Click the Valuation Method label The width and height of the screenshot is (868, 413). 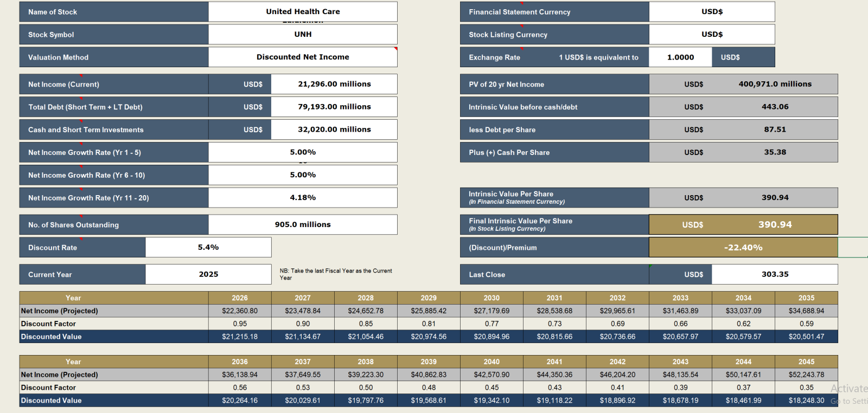(114, 57)
